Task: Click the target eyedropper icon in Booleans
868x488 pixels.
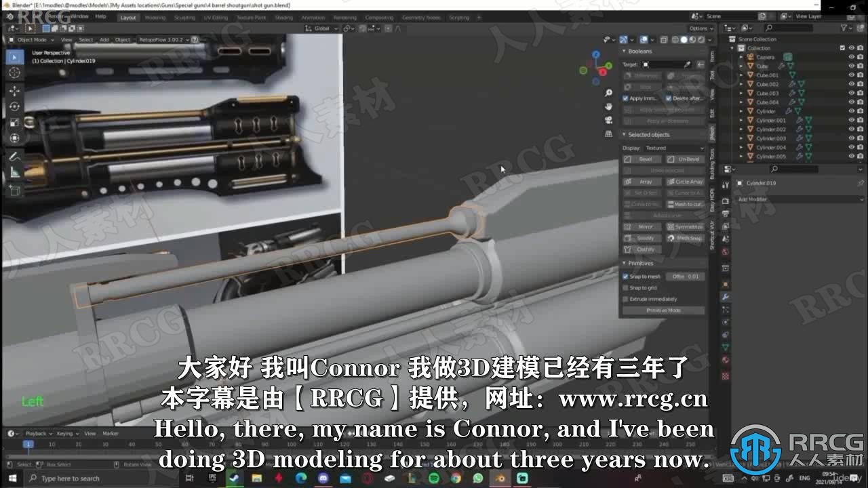Action: pos(687,64)
